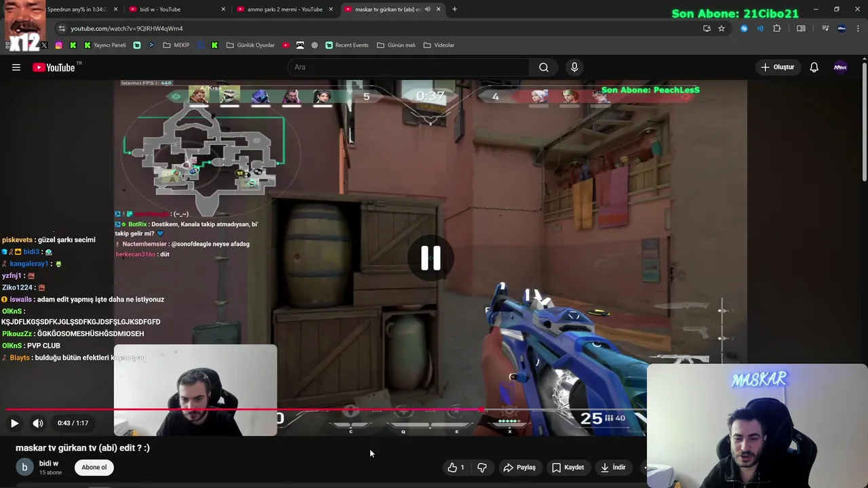Open the Chrome three-dot menu
This screenshot has height=488, width=868.
point(859,28)
